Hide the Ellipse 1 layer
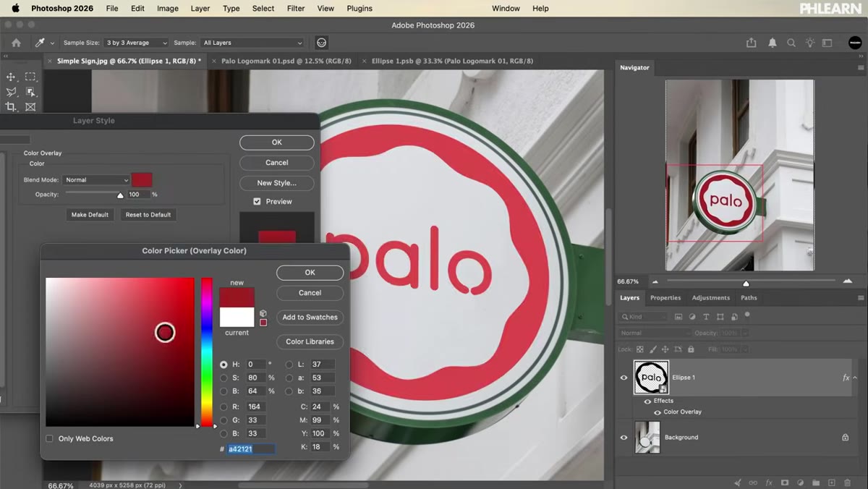This screenshot has width=868, height=489. (624, 378)
